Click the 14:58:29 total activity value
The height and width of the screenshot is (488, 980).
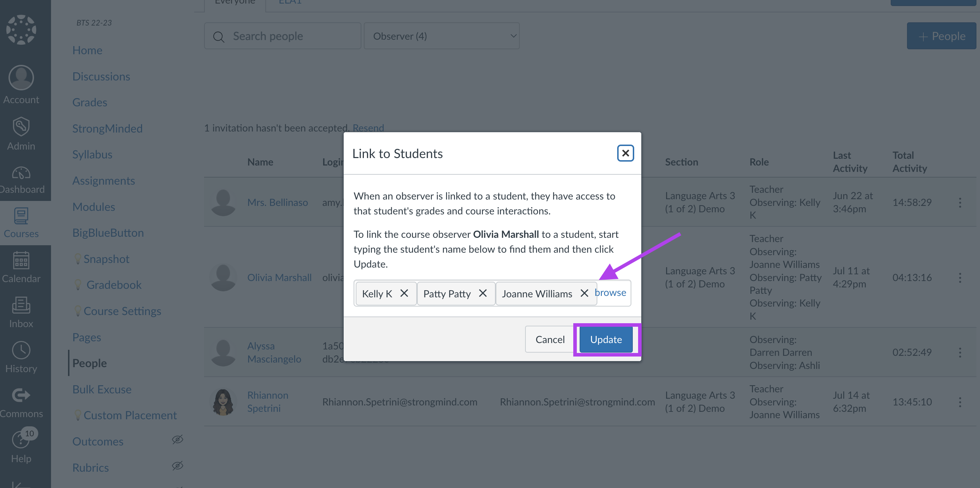[912, 202]
